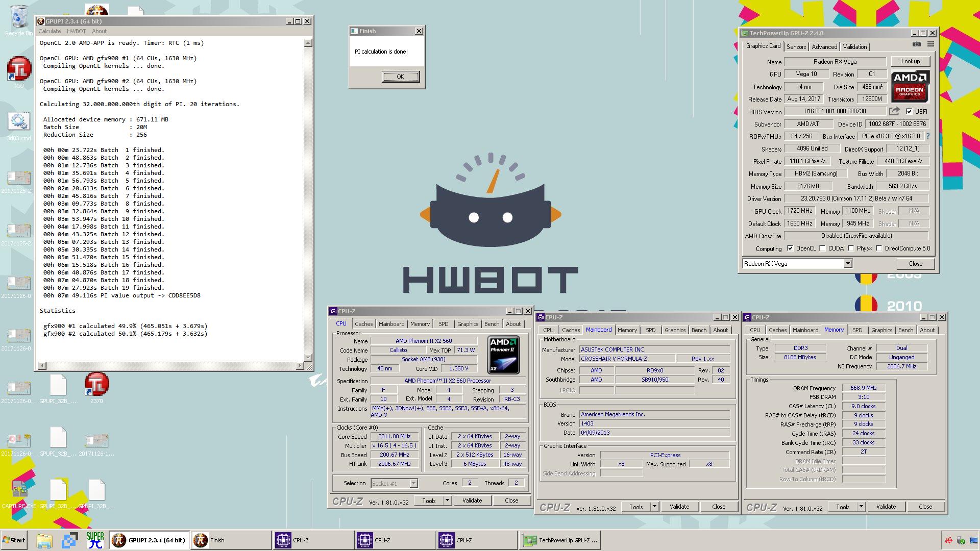Viewport: 980px width, 551px height.
Task: Open Windows Explorer from taskbar quick launch
Action: pyautogui.click(x=44, y=540)
